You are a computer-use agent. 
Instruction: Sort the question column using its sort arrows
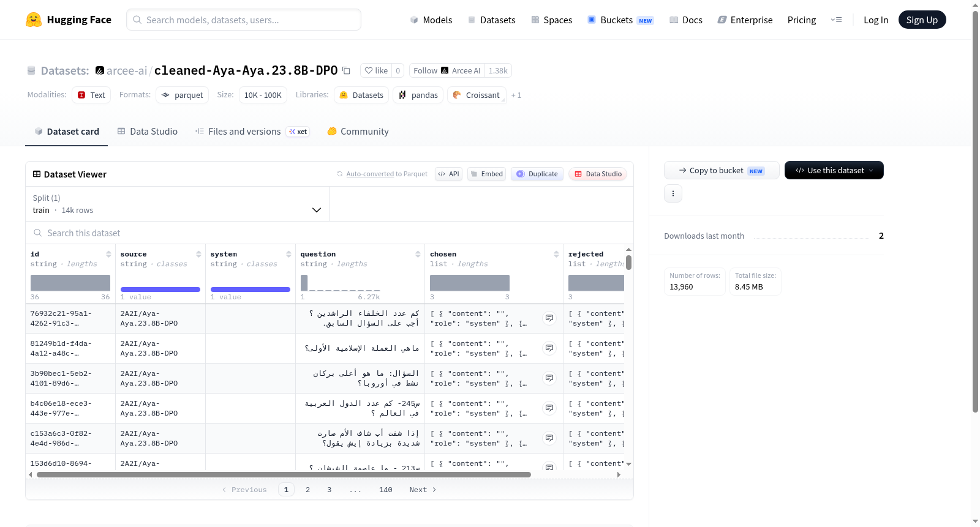(x=418, y=254)
